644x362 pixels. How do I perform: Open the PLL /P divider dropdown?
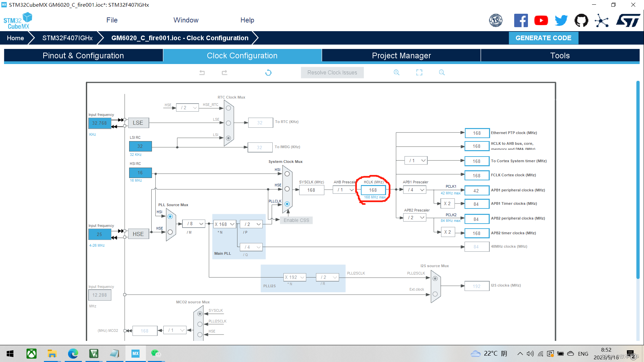coord(251,224)
